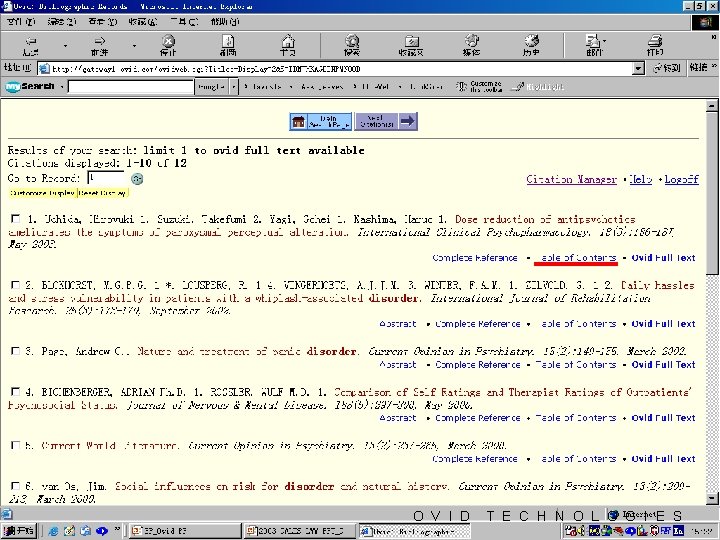The image size is (720, 540).
Task: Open Table of Contents for citation 4
Action: tap(576, 418)
